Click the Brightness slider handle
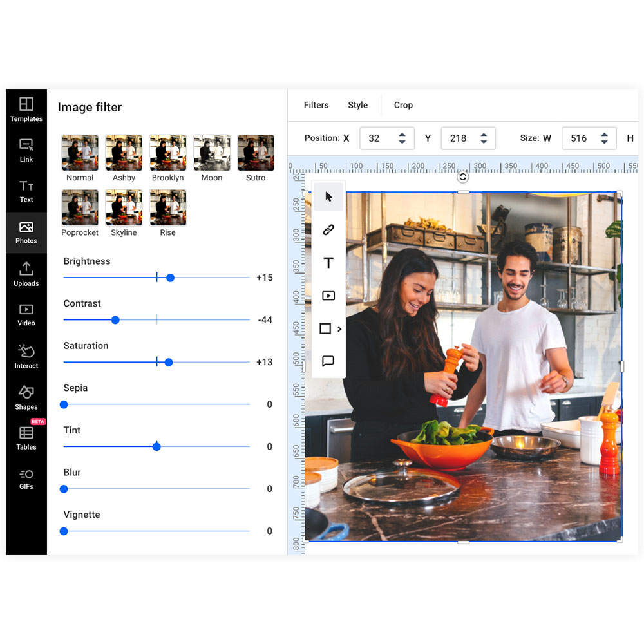644x644 pixels. pos(169,278)
